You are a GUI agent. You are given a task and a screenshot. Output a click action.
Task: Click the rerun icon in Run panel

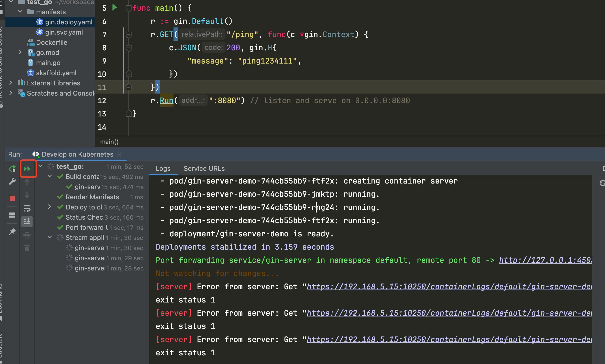point(12,169)
